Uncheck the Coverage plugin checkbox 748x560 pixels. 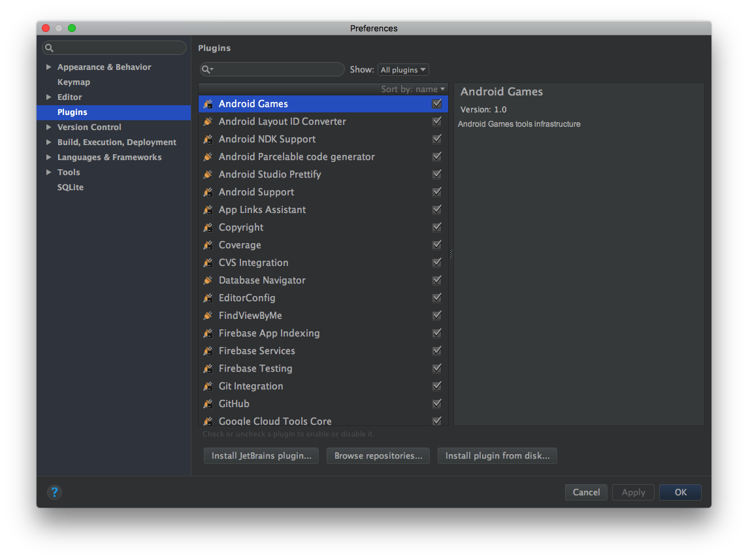[437, 245]
